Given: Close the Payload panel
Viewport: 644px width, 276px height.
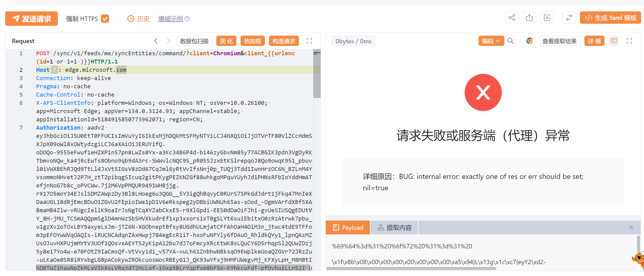Looking at the screenshot, I should (631, 227).
